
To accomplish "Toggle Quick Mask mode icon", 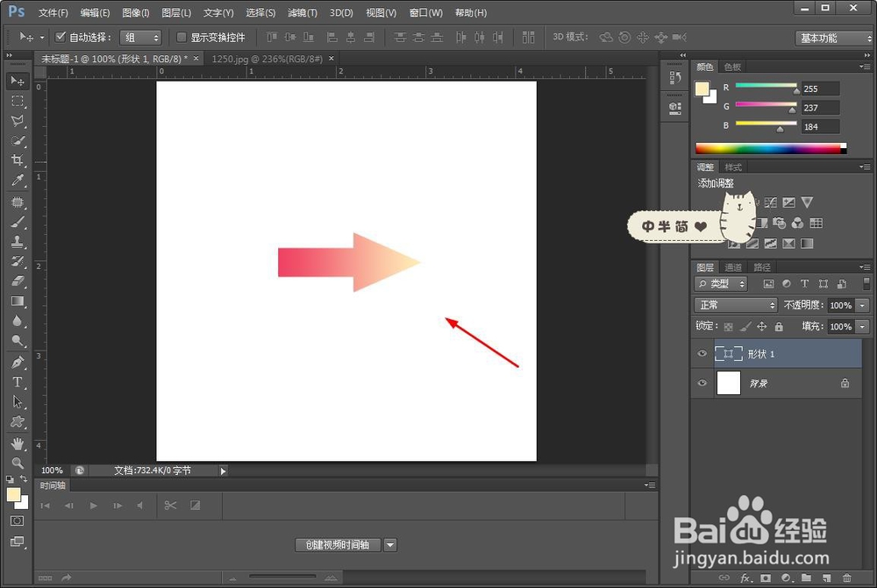I will tap(18, 521).
